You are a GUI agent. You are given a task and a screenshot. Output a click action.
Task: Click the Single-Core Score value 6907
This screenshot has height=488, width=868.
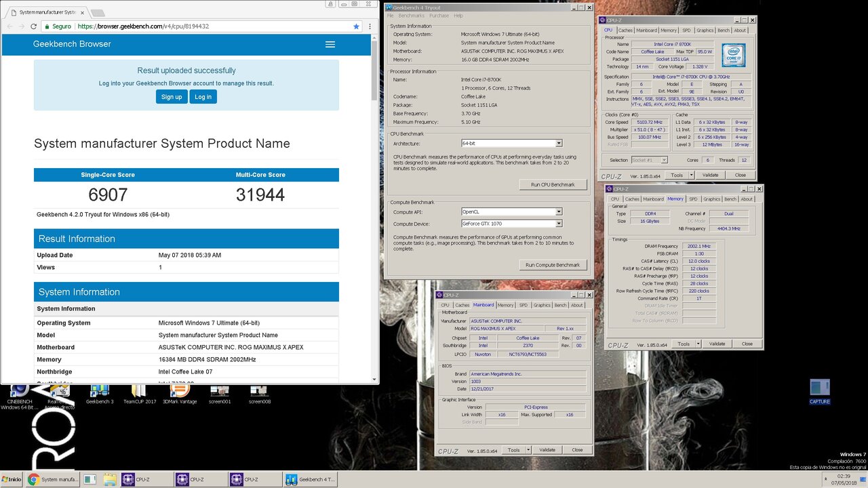click(x=108, y=195)
